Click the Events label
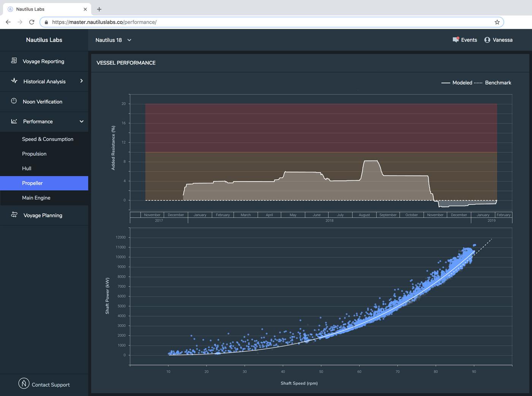This screenshot has width=532, height=396. pos(469,40)
